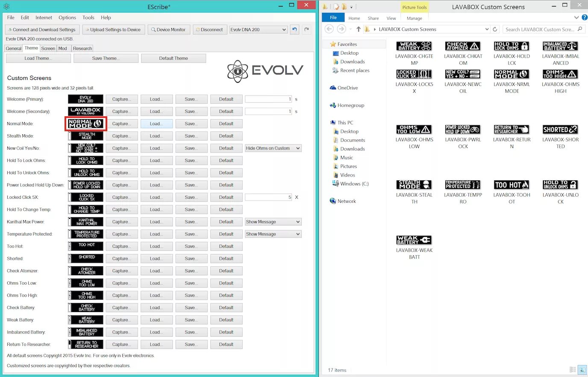Select OneDrive in Explorer navigation pane
The image size is (588, 377).
pyautogui.click(x=344, y=88)
